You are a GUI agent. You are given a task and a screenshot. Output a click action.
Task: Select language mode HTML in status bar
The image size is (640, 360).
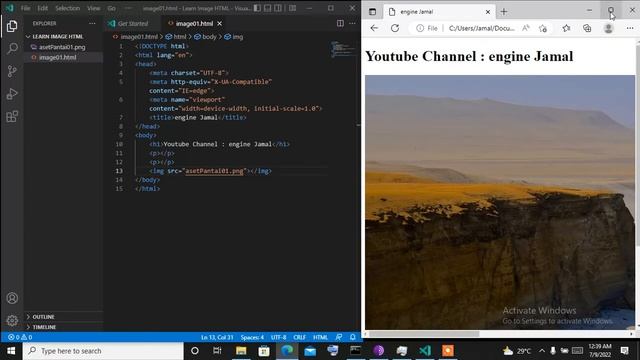point(320,337)
